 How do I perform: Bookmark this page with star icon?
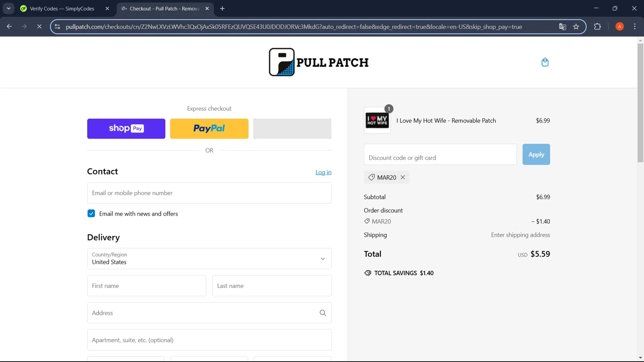(x=576, y=27)
